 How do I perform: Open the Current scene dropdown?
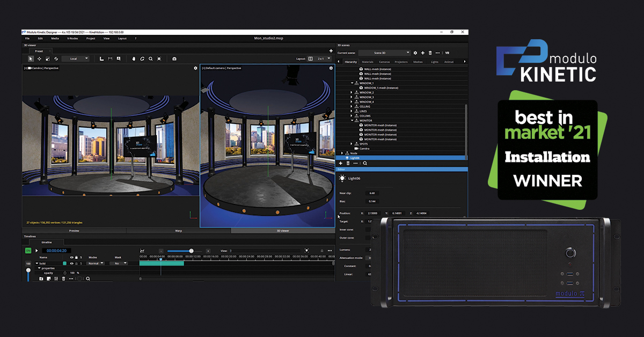384,53
